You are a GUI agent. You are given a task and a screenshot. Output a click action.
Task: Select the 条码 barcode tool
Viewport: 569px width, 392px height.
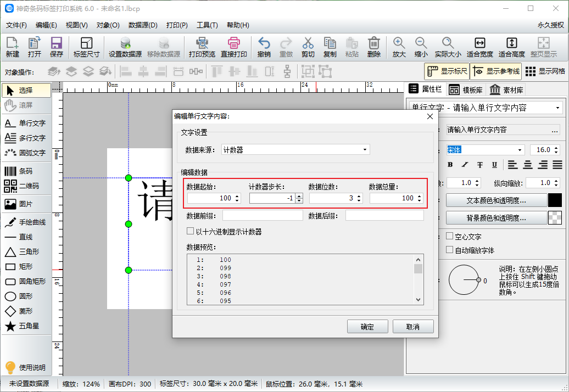pyautogui.click(x=26, y=171)
